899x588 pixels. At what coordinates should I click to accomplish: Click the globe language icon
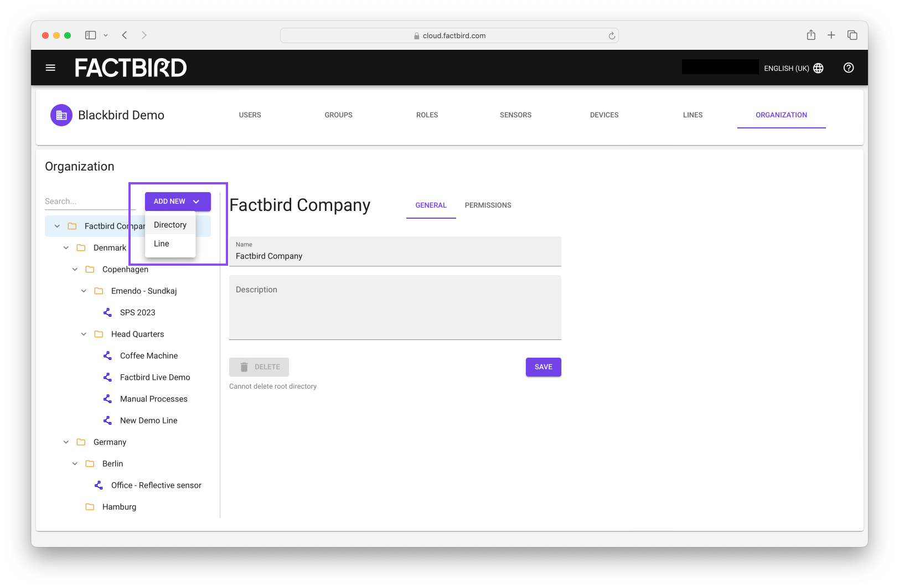click(x=818, y=68)
